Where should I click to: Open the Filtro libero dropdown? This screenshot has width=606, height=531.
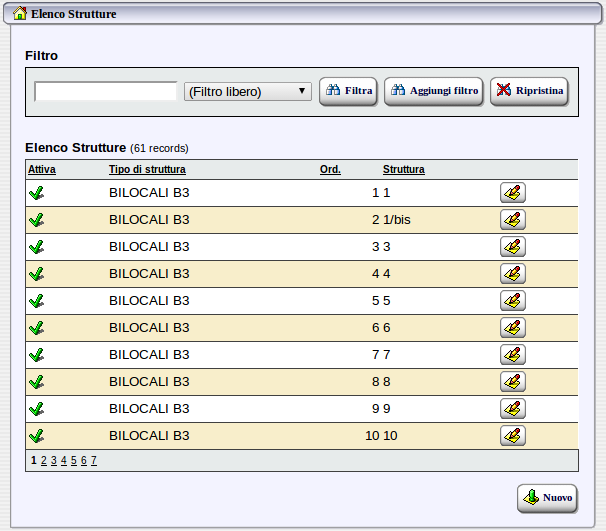pos(247,92)
